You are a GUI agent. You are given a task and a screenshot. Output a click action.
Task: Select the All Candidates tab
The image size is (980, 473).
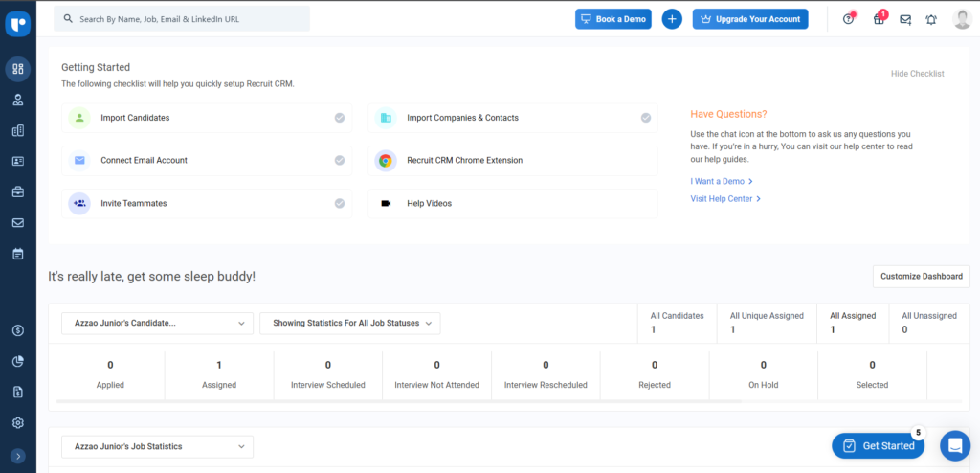[677, 323]
